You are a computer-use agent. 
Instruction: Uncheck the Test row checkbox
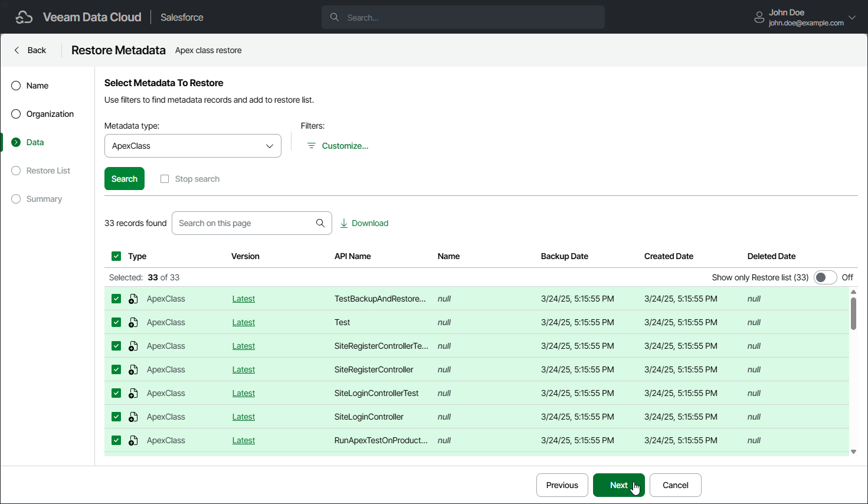click(116, 322)
